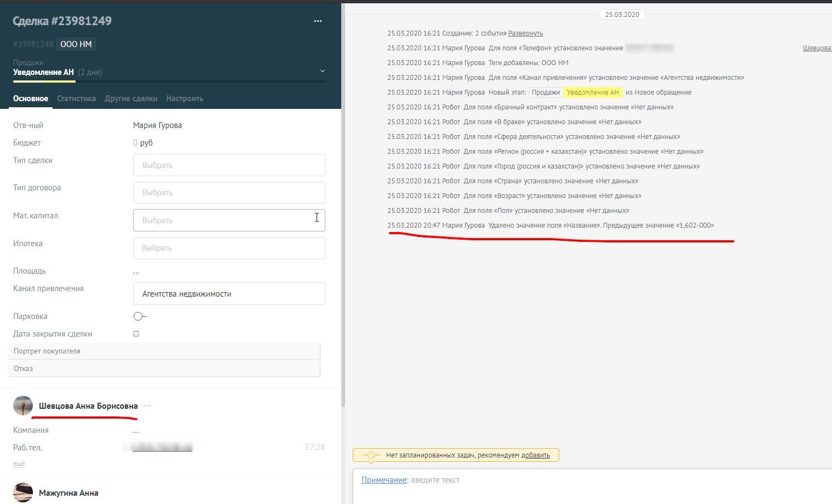Viewport: 832px width, 504px height.
Task: Select the log entry about «В браке» field
Action: click(514, 122)
